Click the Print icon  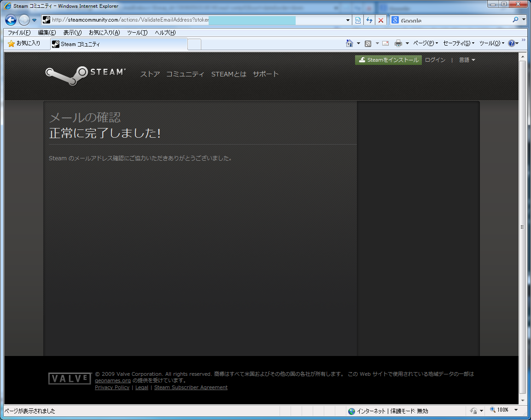(398, 43)
